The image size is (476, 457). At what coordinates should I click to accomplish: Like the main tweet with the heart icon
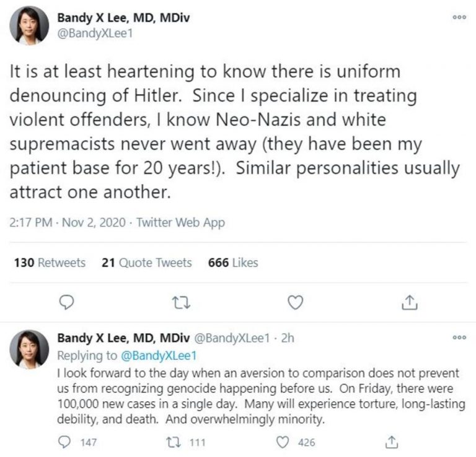tap(296, 302)
